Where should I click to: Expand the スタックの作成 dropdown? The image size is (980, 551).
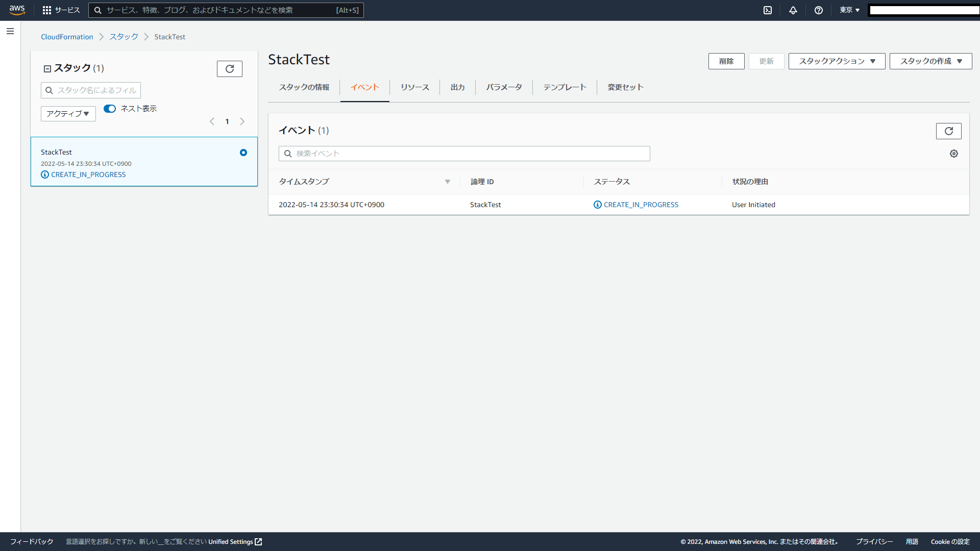click(x=930, y=61)
